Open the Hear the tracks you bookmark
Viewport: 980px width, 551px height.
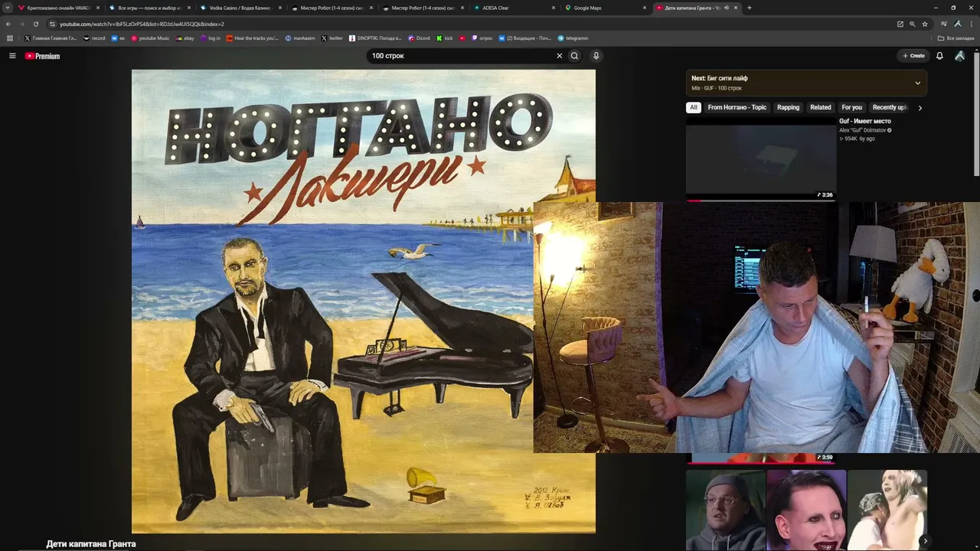click(x=252, y=38)
